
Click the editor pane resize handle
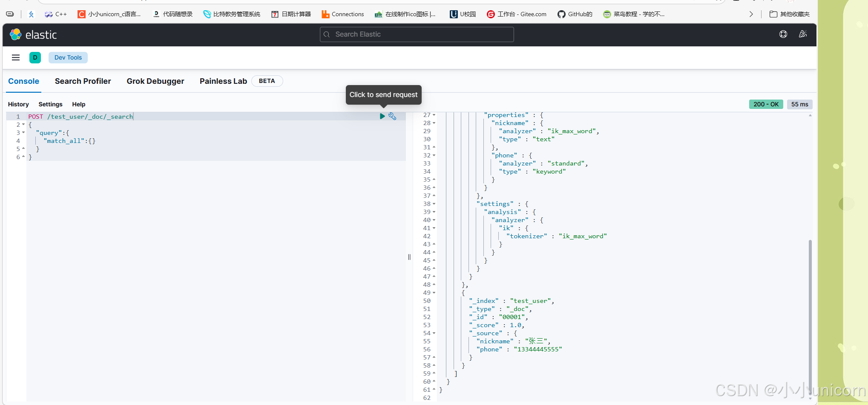point(409,257)
